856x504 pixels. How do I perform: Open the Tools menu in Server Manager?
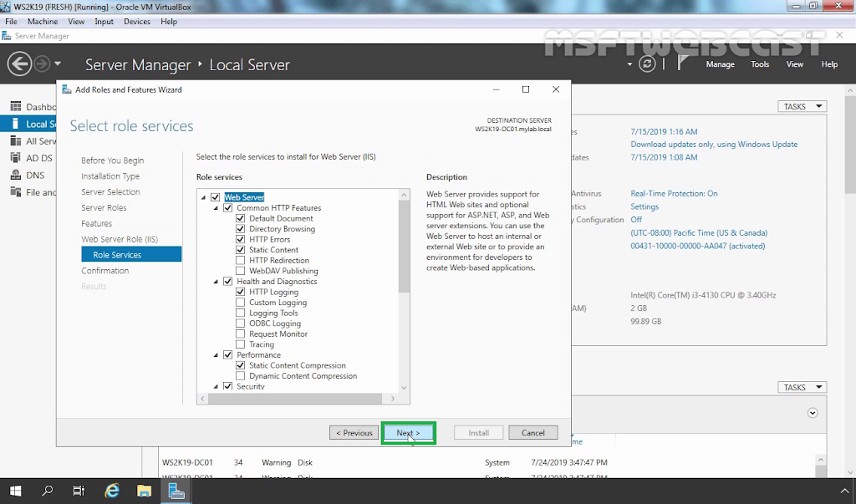click(760, 64)
